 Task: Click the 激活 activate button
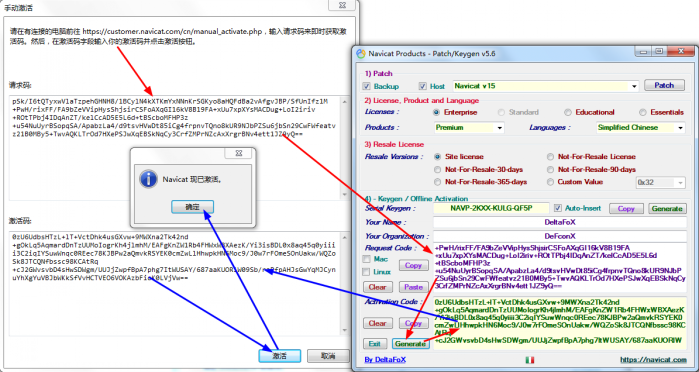tap(280, 356)
